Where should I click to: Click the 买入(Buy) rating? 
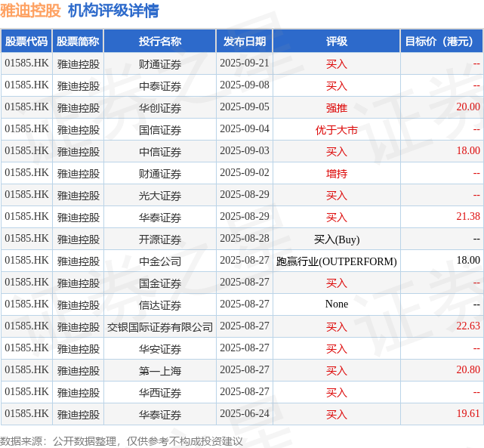[337, 239]
